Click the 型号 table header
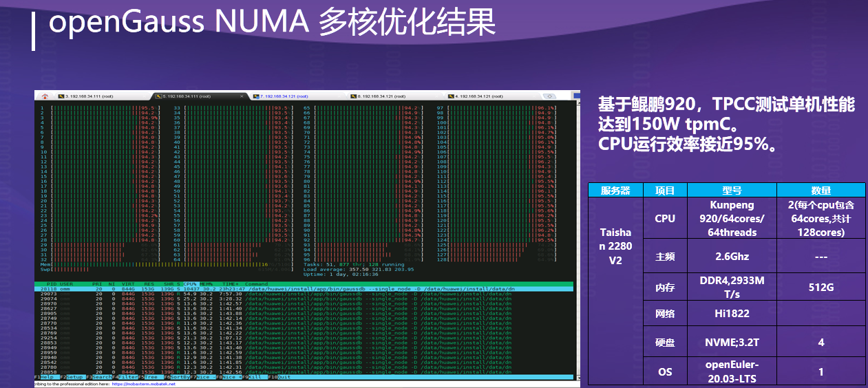 click(x=732, y=191)
